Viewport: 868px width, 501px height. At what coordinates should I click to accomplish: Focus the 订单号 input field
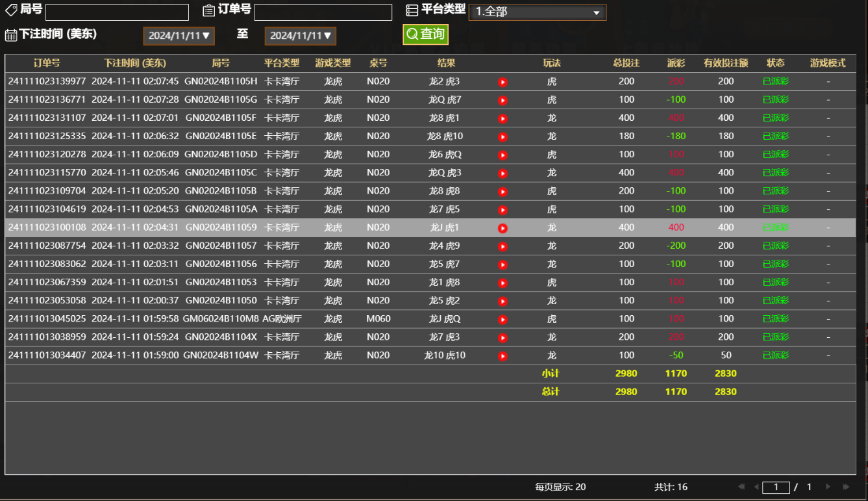[323, 12]
